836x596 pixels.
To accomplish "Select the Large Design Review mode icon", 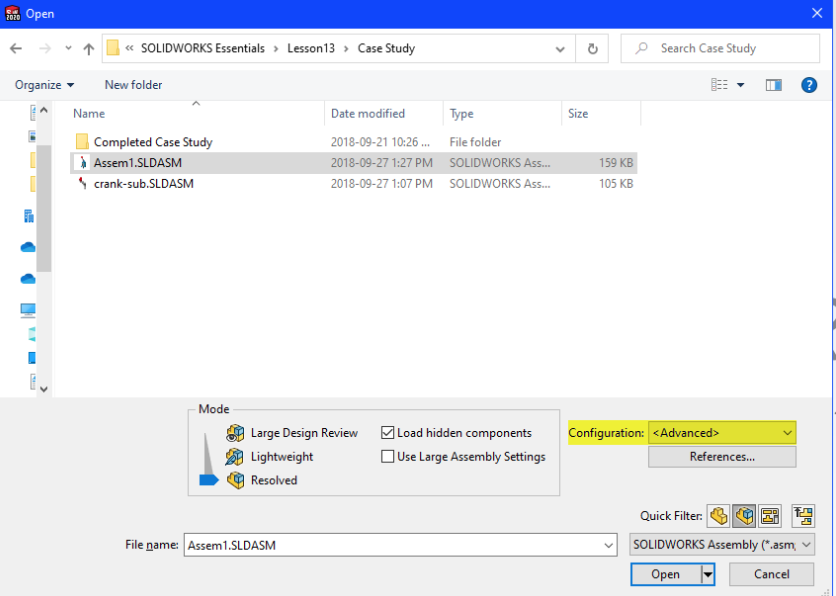I will (x=235, y=433).
